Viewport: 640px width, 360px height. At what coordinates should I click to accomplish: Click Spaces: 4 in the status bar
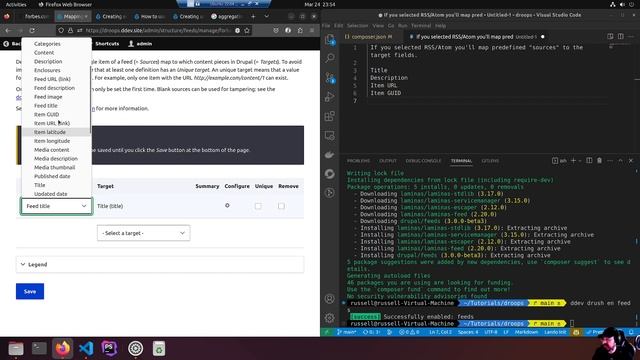468,332
